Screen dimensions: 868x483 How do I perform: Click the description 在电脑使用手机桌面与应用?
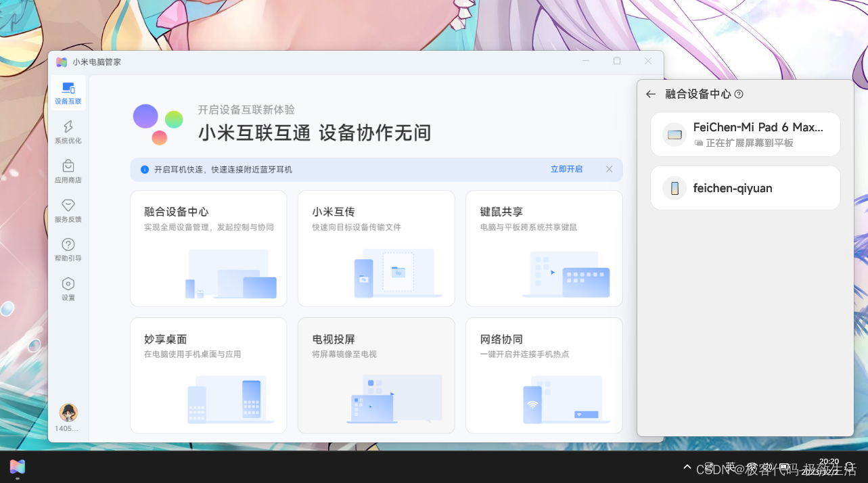pyautogui.click(x=193, y=354)
